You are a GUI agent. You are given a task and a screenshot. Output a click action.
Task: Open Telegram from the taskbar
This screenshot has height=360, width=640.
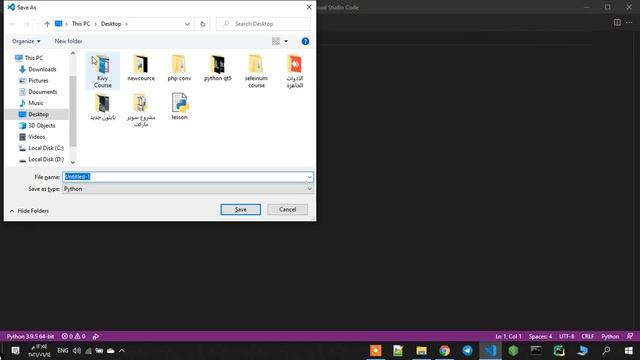click(x=467, y=350)
